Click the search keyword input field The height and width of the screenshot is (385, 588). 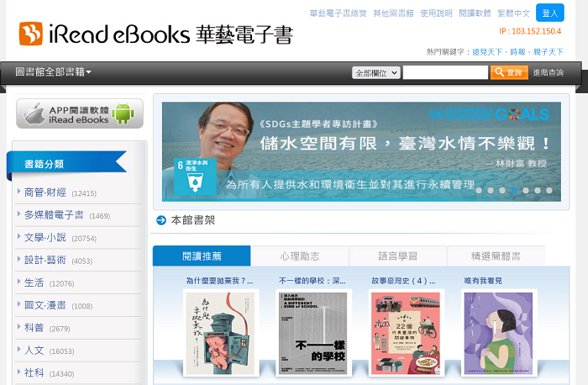(444, 73)
